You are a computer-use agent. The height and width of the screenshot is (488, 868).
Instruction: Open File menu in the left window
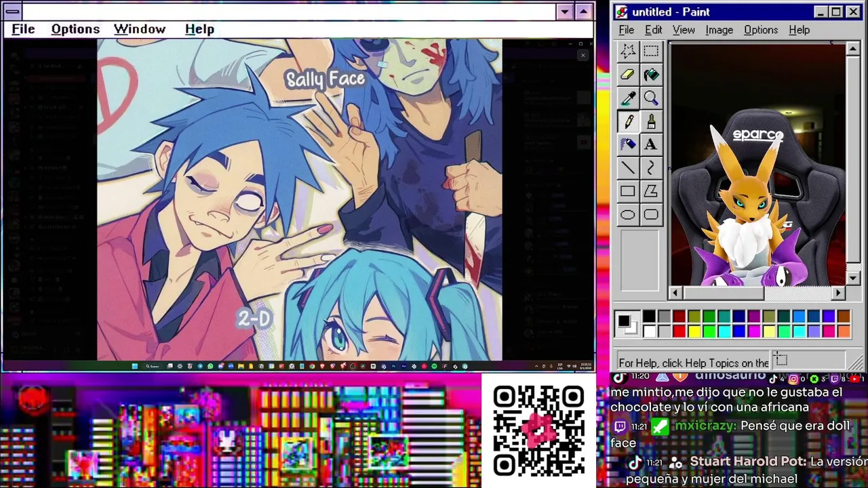click(x=23, y=29)
